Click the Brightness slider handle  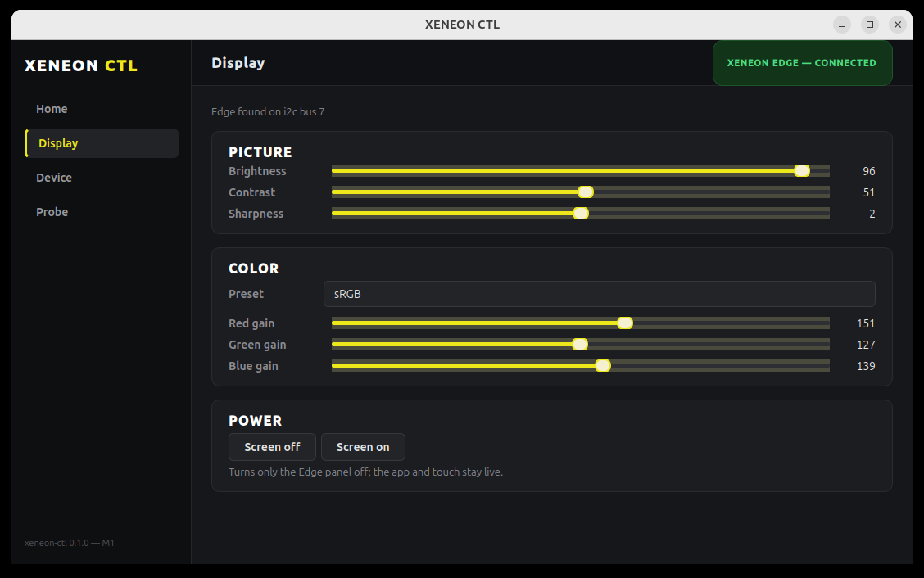tap(801, 171)
